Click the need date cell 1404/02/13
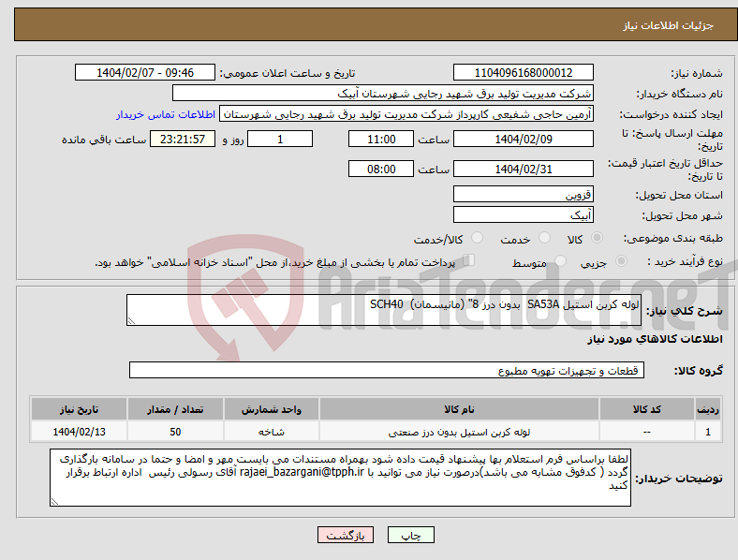The height and width of the screenshot is (560, 738). coord(79,432)
